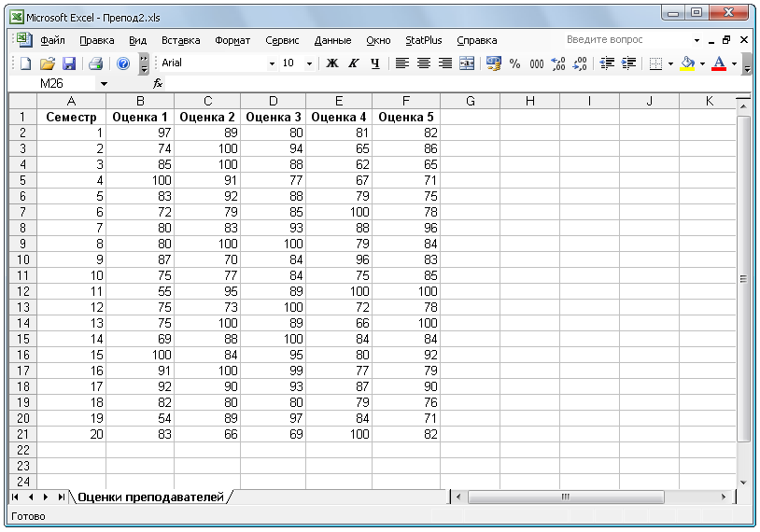Insert function with fx button
The image size is (760, 532).
click(x=158, y=84)
